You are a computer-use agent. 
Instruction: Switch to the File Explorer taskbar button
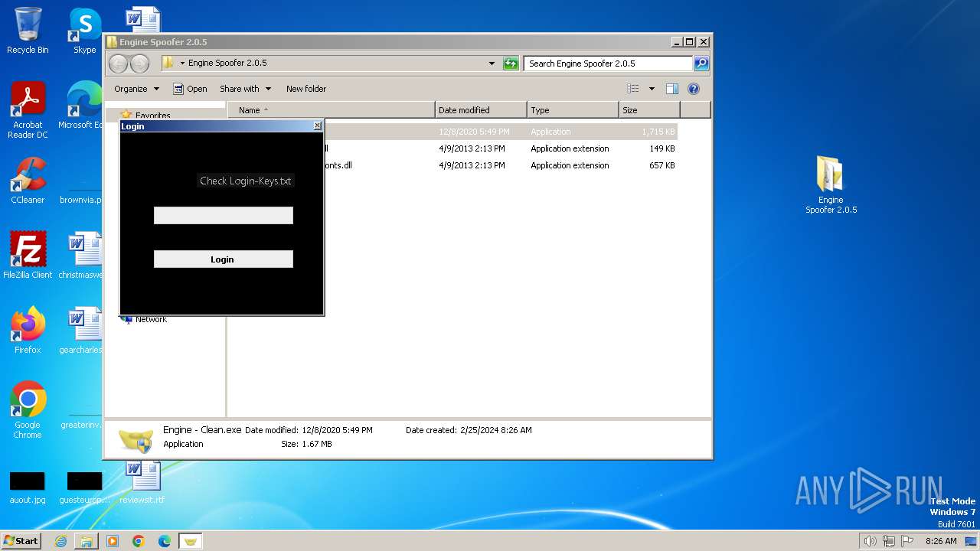click(x=87, y=541)
